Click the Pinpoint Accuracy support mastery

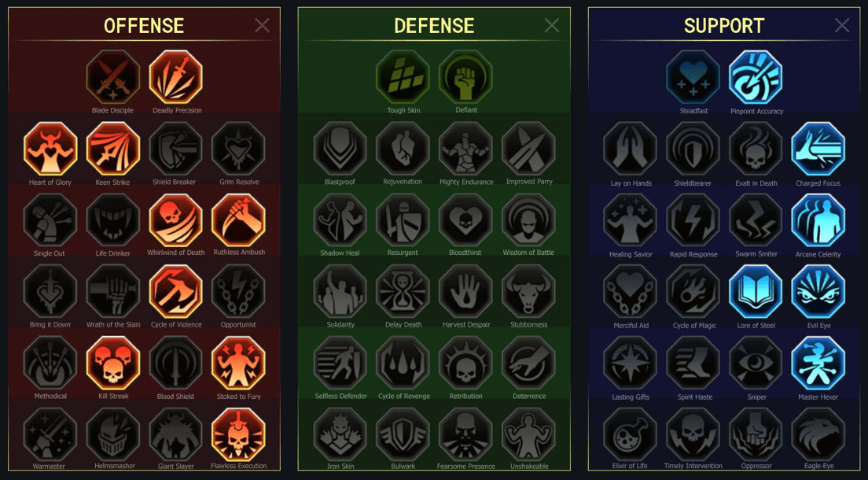[x=756, y=77]
